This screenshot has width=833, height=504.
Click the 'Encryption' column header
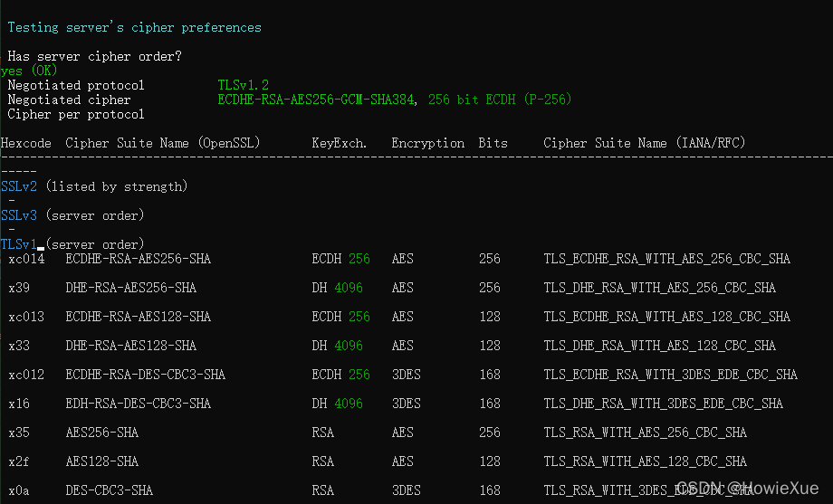point(428,143)
